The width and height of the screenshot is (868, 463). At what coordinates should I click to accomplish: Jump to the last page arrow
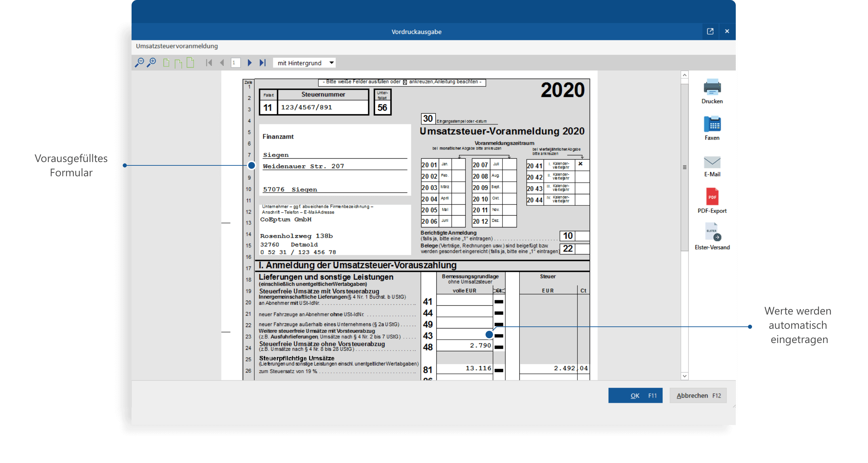[262, 63]
